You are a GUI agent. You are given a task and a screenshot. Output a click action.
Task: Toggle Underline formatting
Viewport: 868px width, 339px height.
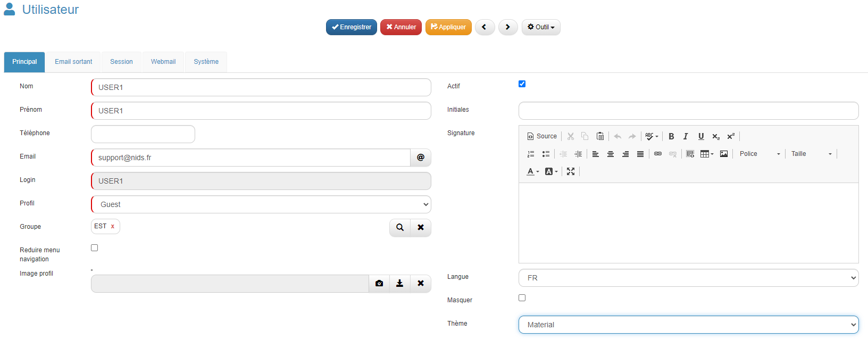(701, 136)
